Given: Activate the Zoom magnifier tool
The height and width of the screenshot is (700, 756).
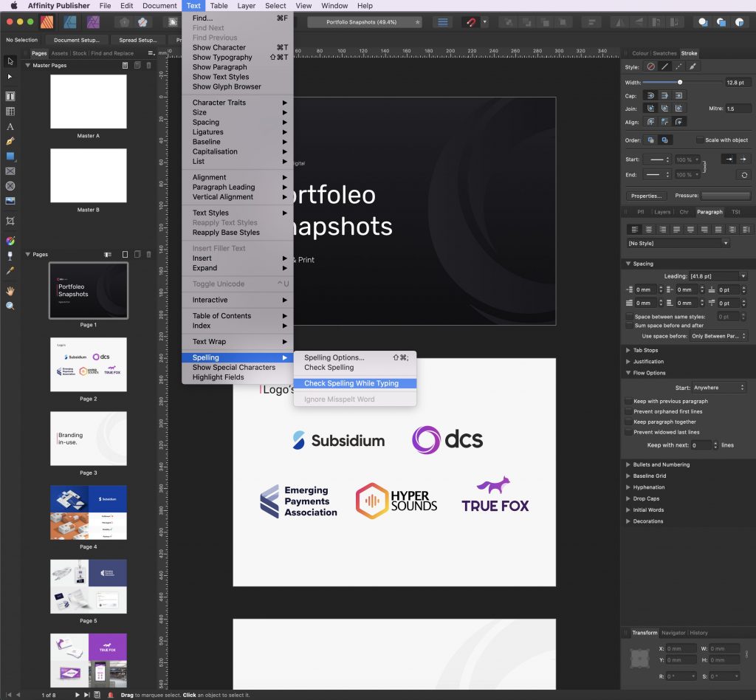Looking at the screenshot, I should 10,306.
